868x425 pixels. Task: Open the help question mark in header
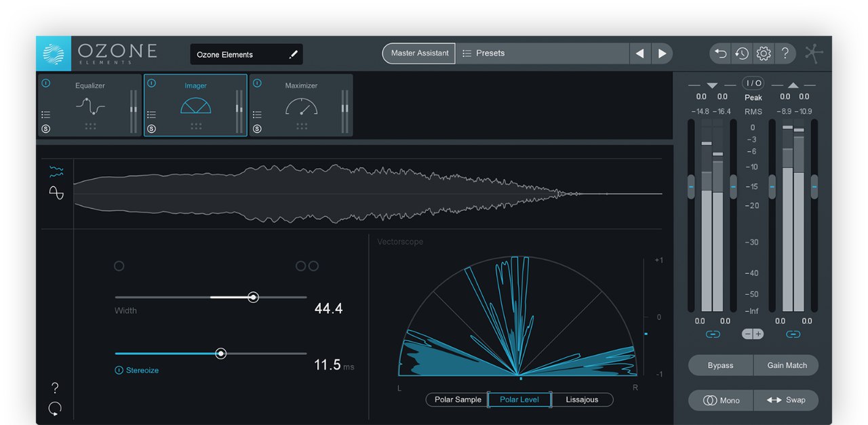tap(785, 54)
